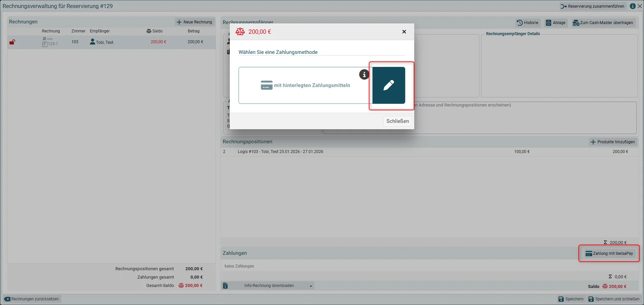Screen dimensions: 644x305
Task: Show info for the stored payment methods option
Action: [364, 74]
